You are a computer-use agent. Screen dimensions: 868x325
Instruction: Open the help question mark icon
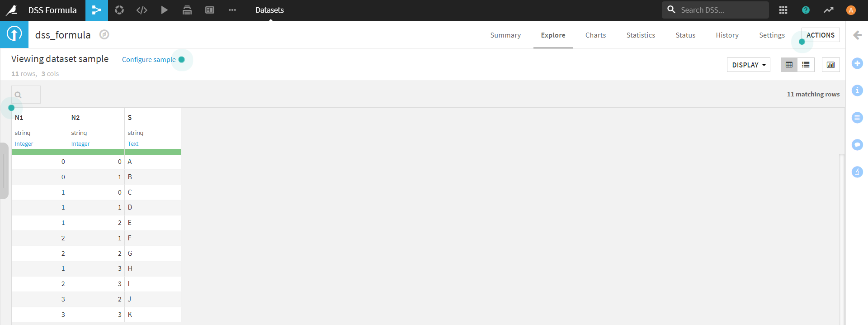806,10
